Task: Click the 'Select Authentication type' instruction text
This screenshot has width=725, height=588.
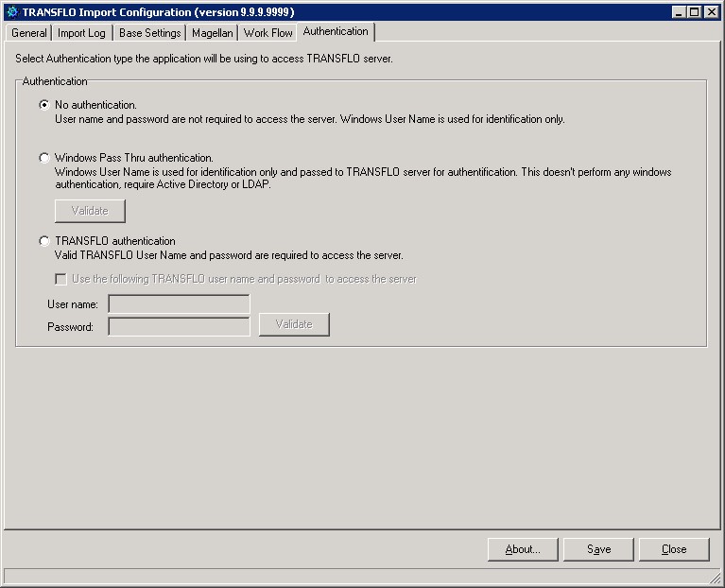Action: point(204,59)
